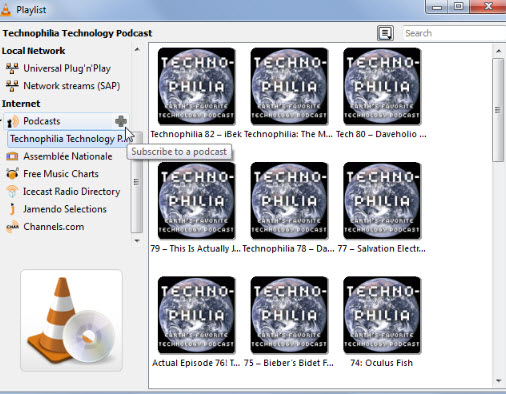Open Network streams (SAP) source
The image size is (506, 394).
[72, 86]
